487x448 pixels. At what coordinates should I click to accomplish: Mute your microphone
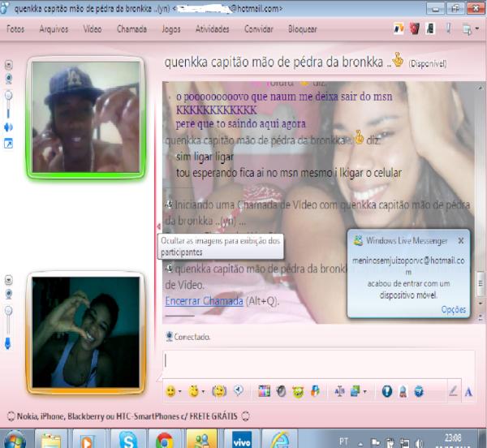pos(8,343)
